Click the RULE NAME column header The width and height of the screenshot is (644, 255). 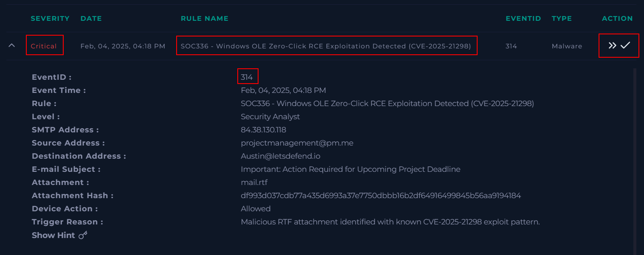(205, 19)
